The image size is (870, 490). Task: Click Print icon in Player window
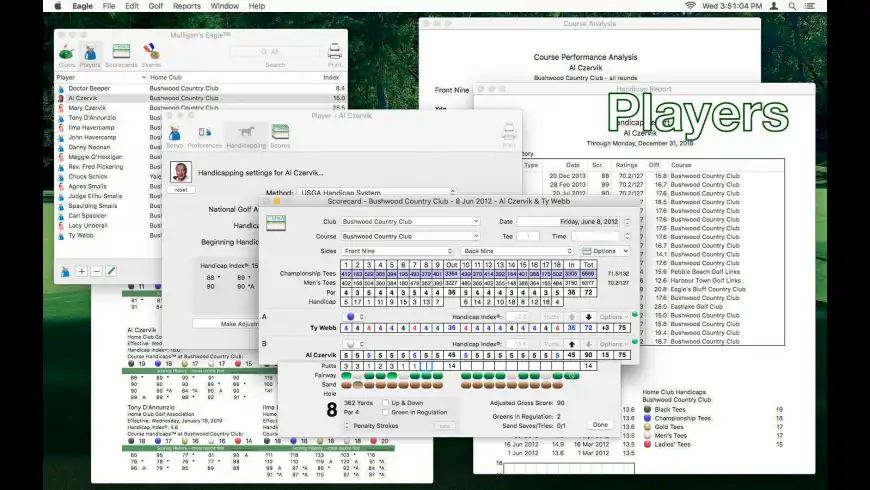509,133
